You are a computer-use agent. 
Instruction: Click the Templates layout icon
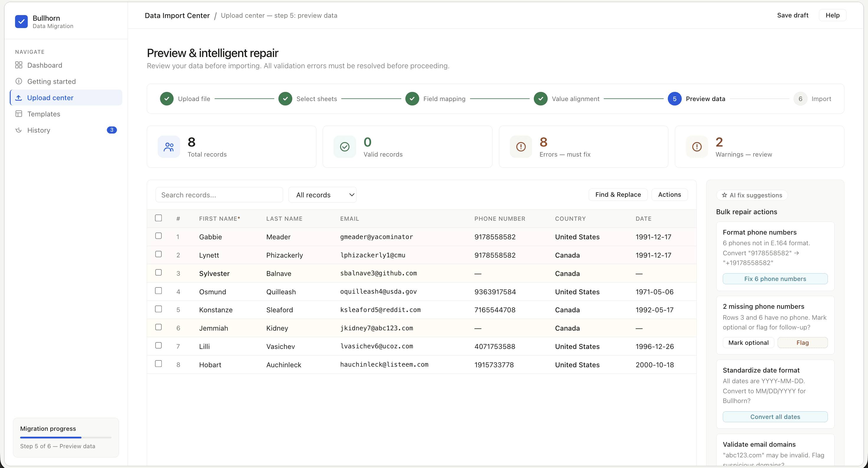19,114
